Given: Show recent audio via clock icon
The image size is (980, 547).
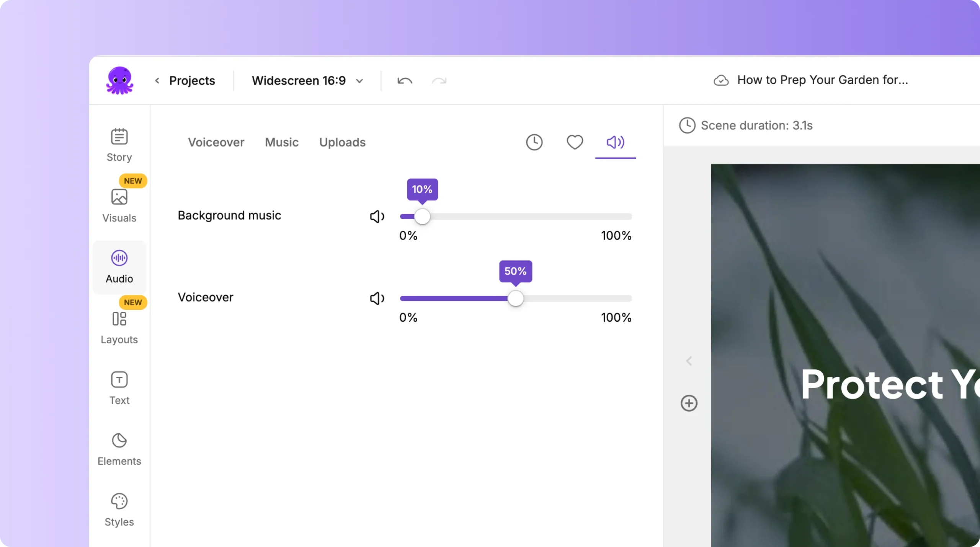Looking at the screenshot, I should point(534,142).
